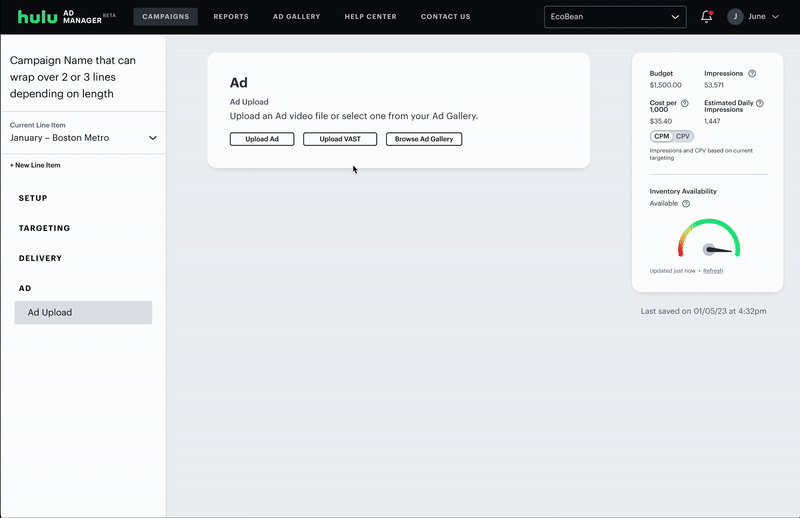Viewport: 800px width, 518px height.
Task: Open the notifications bell
Action: (x=706, y=16)
